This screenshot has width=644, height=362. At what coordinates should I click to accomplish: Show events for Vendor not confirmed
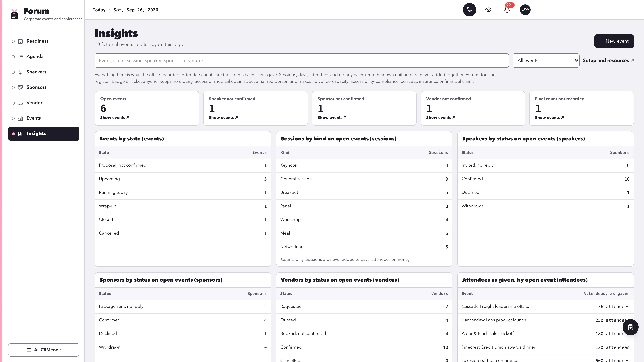(441, 118)
